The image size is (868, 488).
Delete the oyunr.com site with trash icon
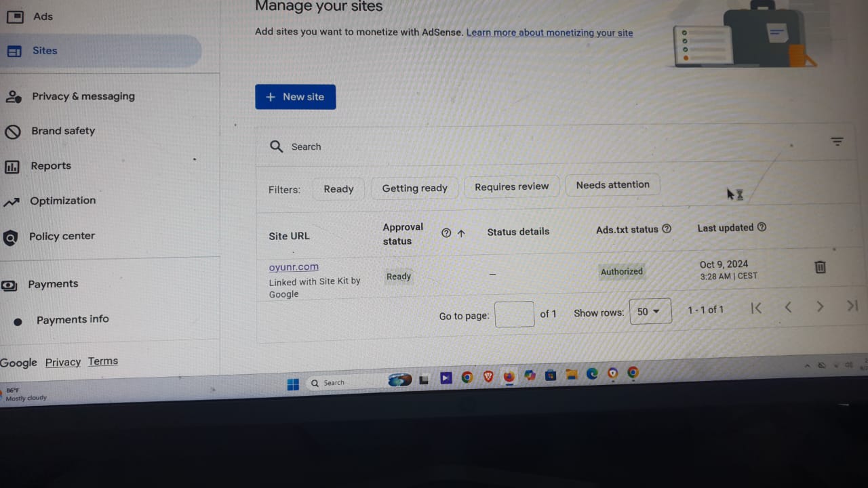click(x=820, y=267)
